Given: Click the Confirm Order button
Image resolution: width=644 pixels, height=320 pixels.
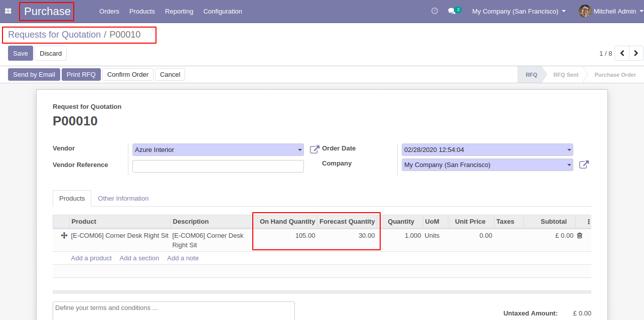Looking at the screenshot, I should pyautogui.click(x=128, y=75).
